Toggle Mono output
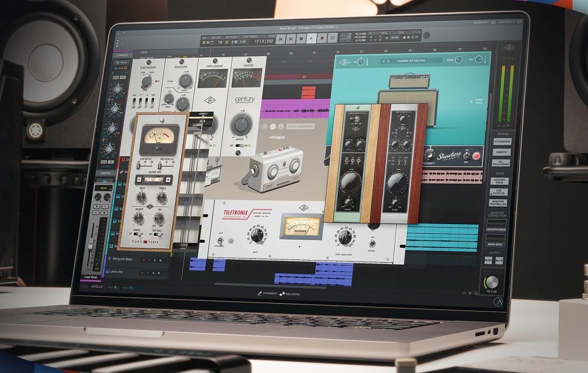588x373 pixels. point(488,260)
